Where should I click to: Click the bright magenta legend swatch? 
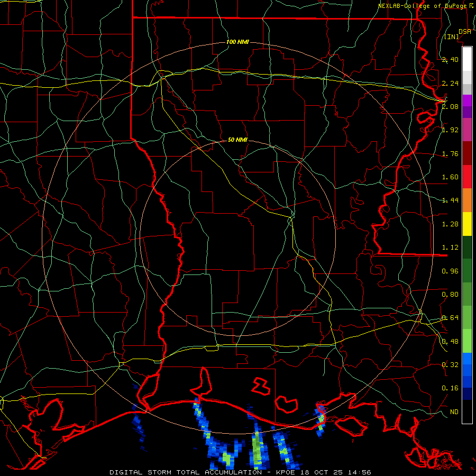(467, 100)
